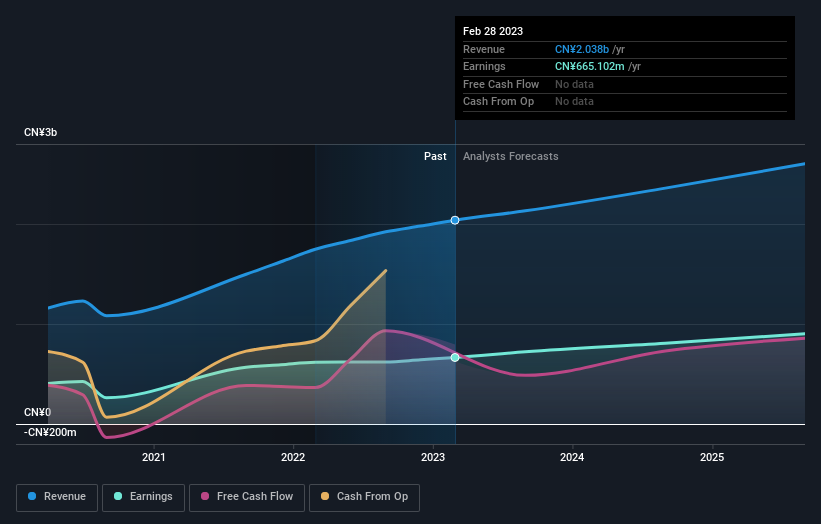Image resolution: width=821 pixels, height=524 pixels.
Task: Click the CN¥2.038b revenue value
Action: tap(582, 49)
